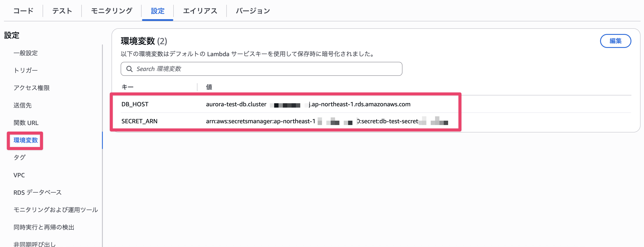Open RDS データベース settings
The image size is (644, 247).
(37, 192)
